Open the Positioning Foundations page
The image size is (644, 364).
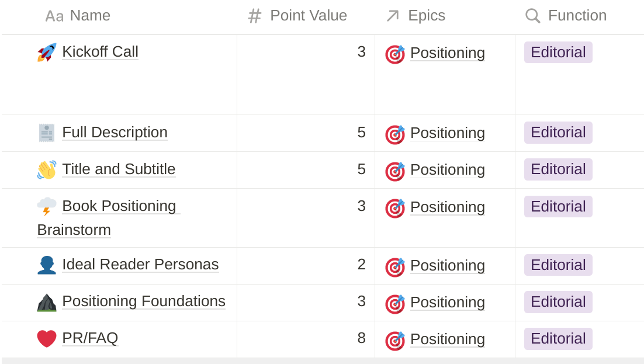[144, 301]
